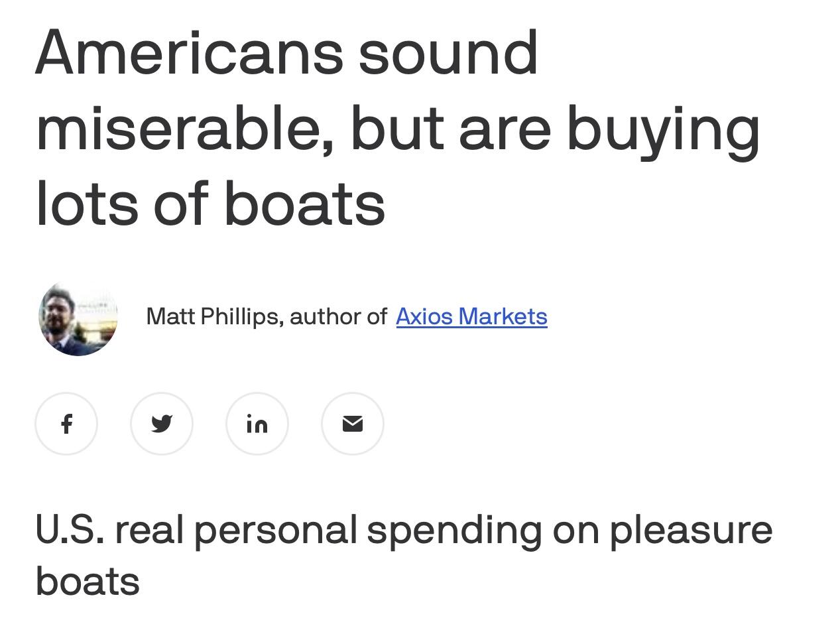Share the article on Facebook

(x=66, y=424)
